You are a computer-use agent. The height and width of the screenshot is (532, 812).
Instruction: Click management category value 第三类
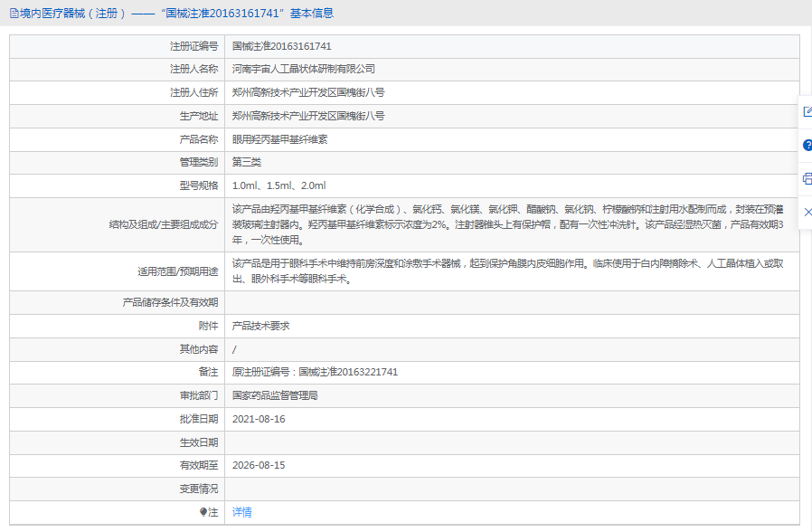(x=246, y=162)
